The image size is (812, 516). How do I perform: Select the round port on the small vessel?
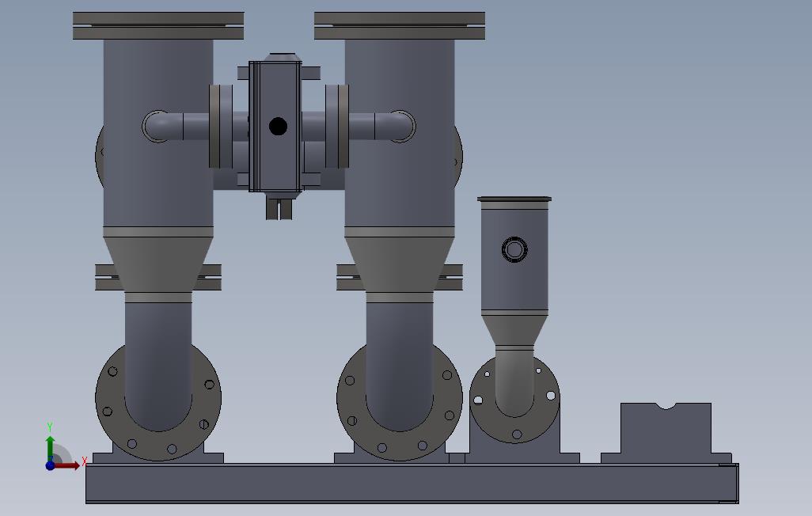coord(514,250)
